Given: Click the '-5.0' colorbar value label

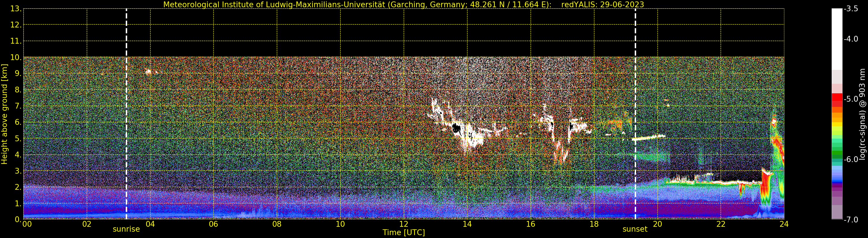Looking at the screenshot, I should click(851, 99).
